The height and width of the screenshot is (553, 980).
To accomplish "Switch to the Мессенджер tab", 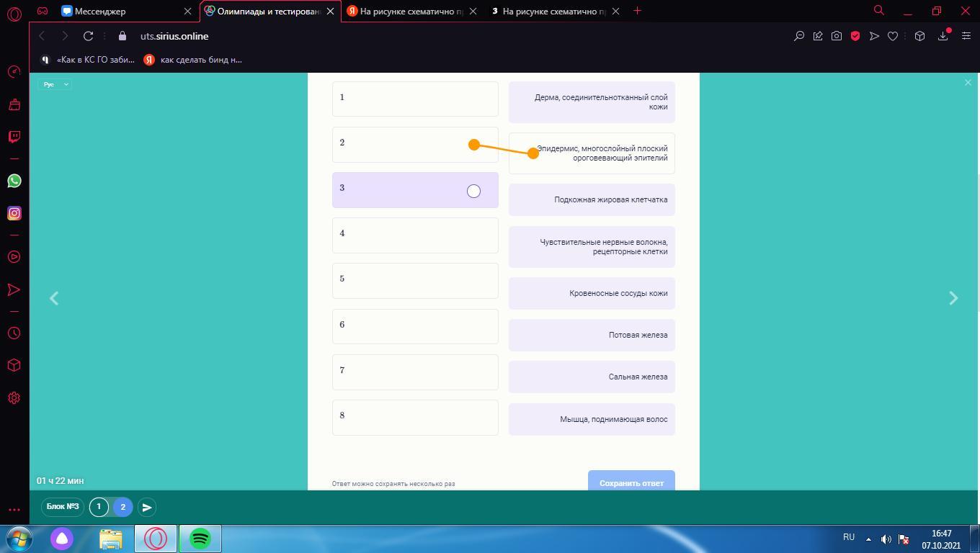I will pos(128,12).
